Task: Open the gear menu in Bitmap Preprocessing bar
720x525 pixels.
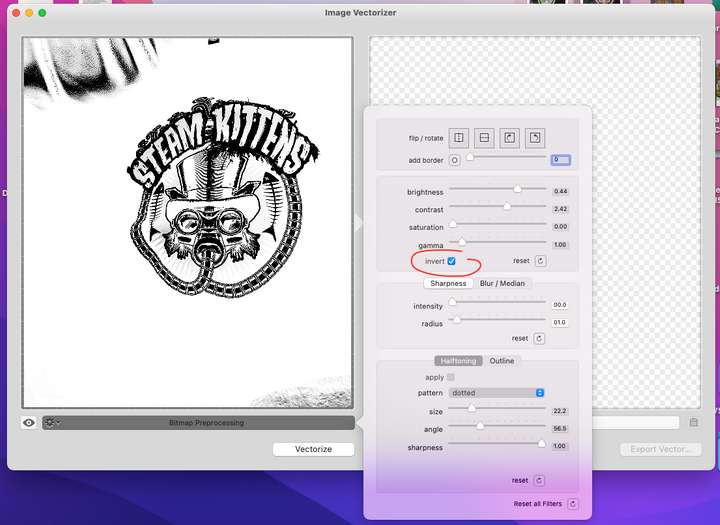Action: [51, 422]
